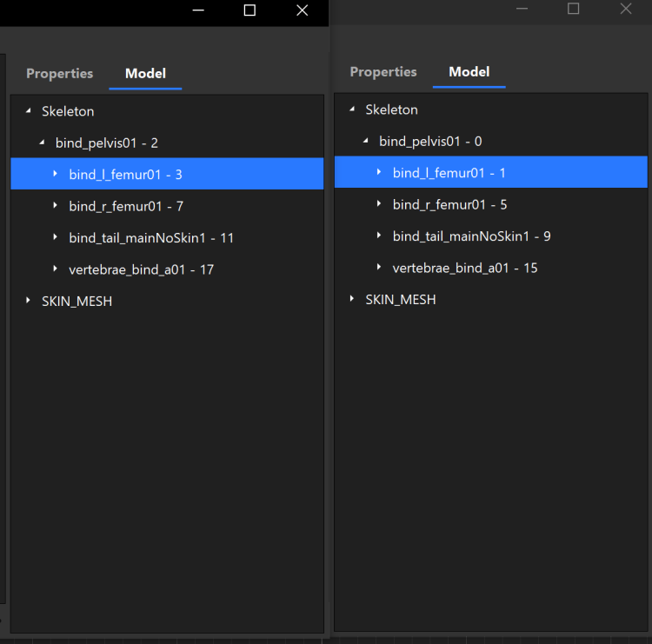Expand the bind_l_femur01 - 1 node arrow
This screenshot has width=652, height=644.
379,173
